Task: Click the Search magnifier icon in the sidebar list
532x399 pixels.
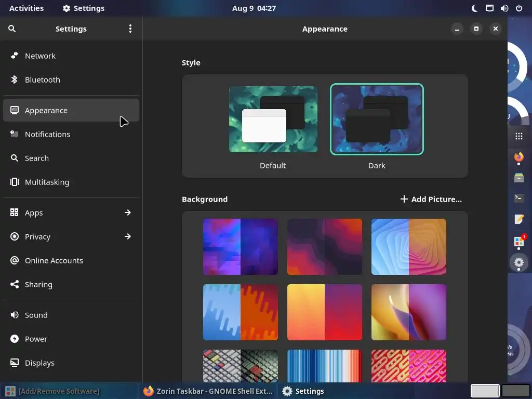Action: point(14,158)
